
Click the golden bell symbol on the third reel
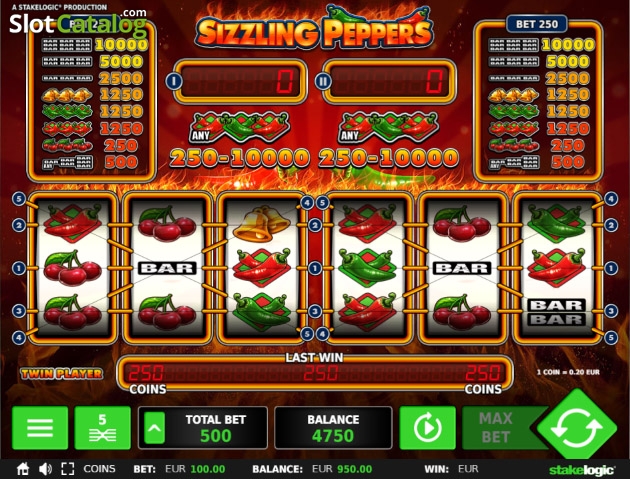261,223
